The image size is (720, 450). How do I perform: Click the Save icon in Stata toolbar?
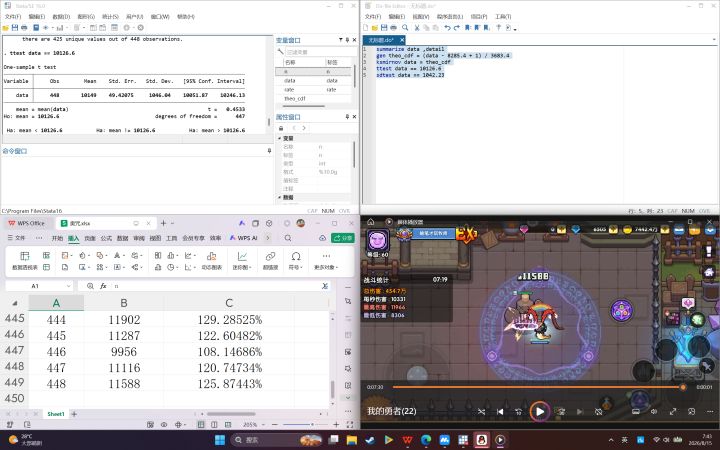coord(15,28)
